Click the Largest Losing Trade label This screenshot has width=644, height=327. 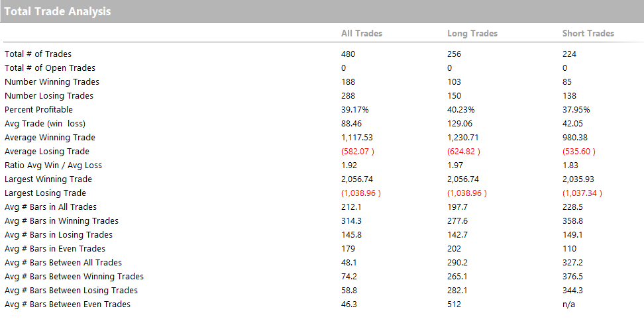45,193
